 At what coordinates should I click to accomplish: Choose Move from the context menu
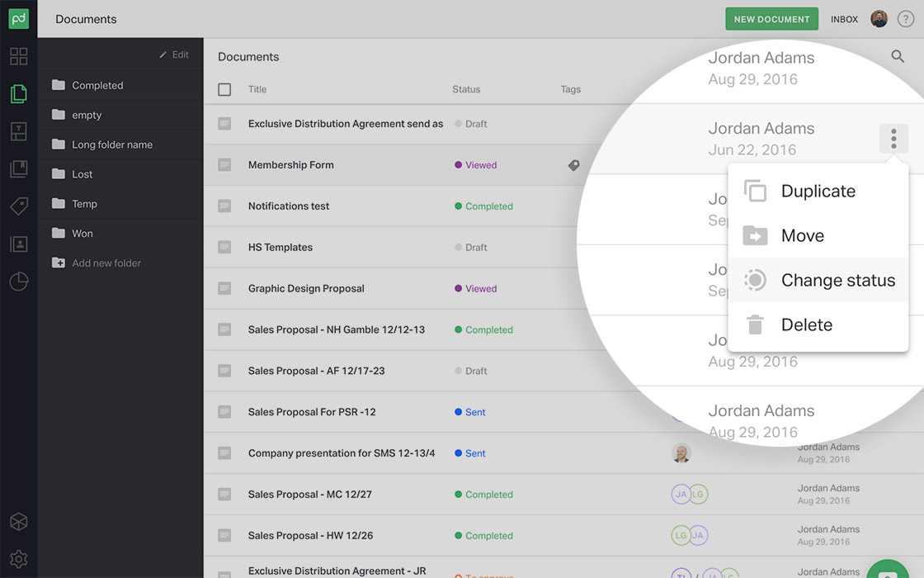point(818,235)
